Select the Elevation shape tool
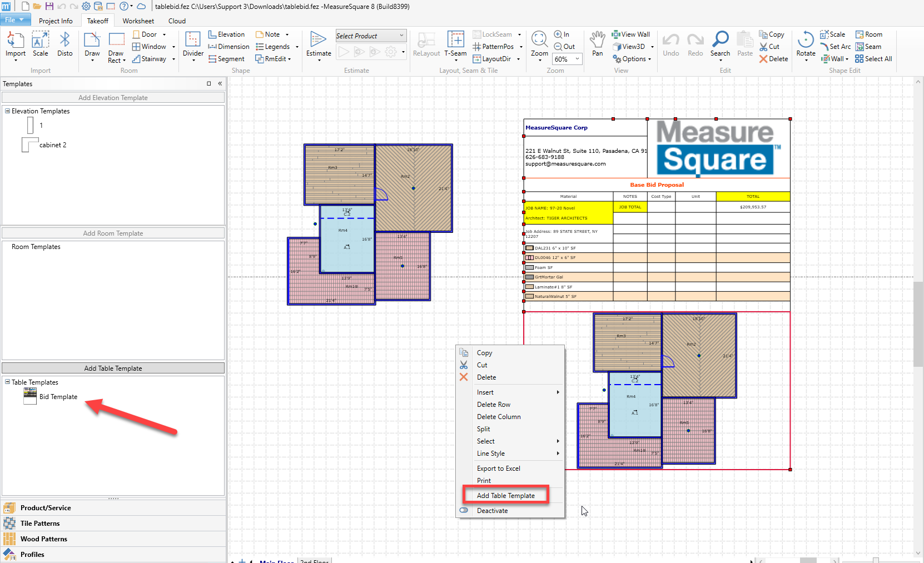924x563 pixels. (x=226, y=34)
